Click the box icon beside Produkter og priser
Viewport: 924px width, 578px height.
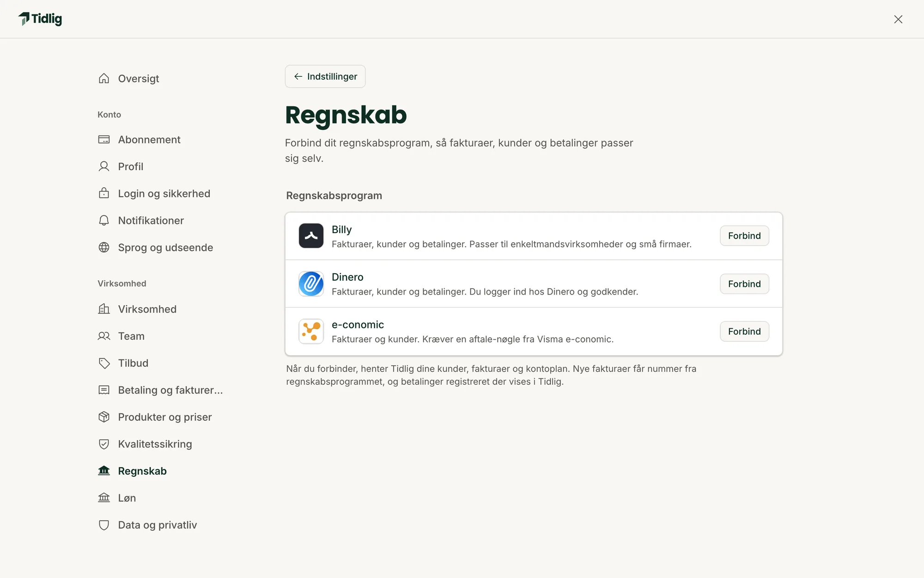(x=104, y=417)
